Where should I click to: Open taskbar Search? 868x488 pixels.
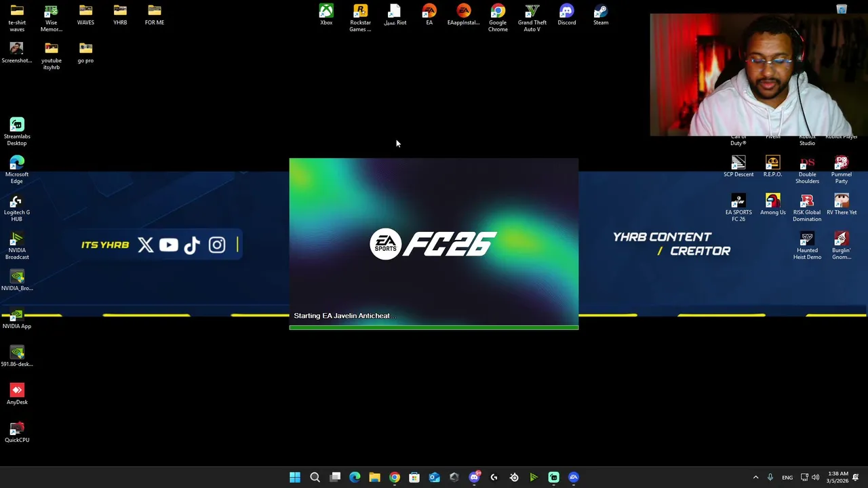315,477
